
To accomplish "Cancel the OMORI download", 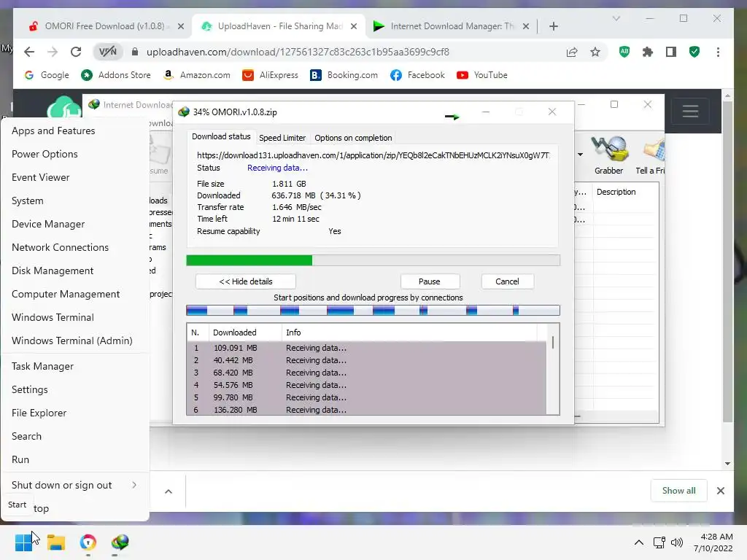I will click(507, 281).
